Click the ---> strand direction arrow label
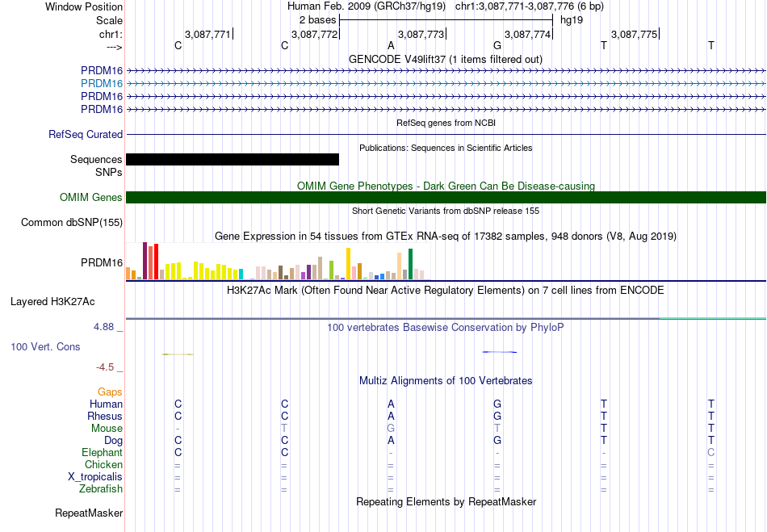 pyautogui.click(x=114, y=47)
